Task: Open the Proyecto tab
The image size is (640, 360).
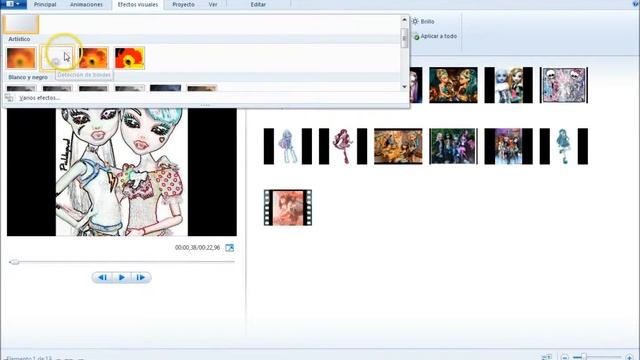Action: (x=183, y=4)
